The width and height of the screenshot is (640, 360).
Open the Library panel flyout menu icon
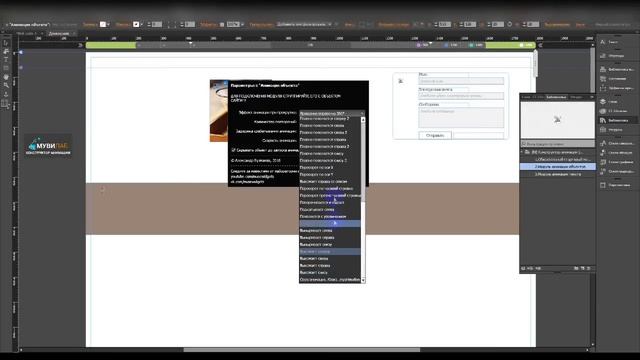pyautogui.click(x=592, y=97)
